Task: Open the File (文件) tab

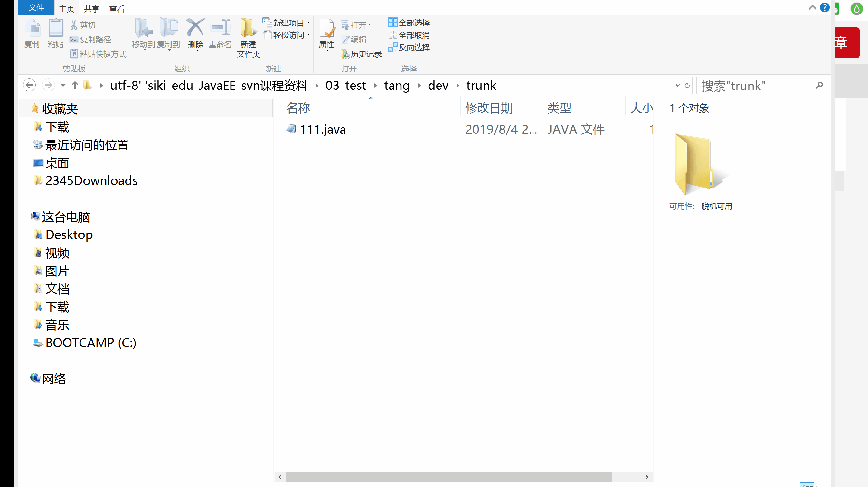Action: [x=36, y=7]
